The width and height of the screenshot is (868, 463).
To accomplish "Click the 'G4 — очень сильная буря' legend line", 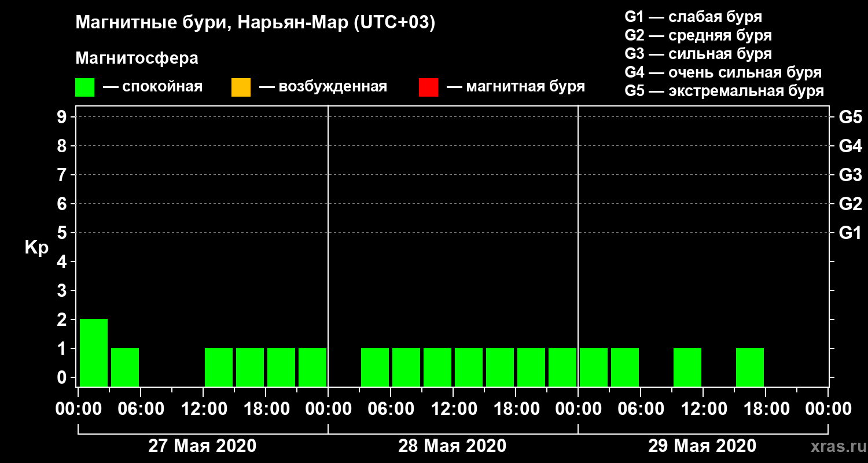I will coord(723,72).
